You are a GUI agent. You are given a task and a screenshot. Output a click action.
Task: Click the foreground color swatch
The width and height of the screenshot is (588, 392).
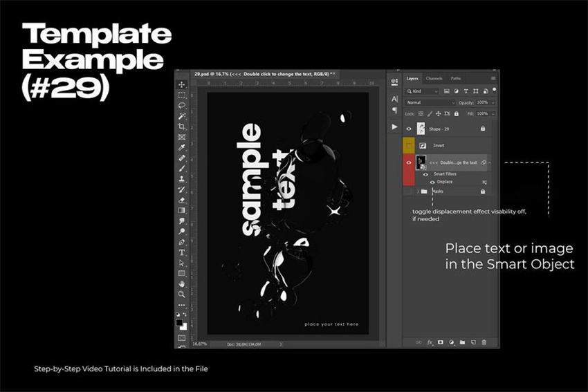(x=180, y=323)
